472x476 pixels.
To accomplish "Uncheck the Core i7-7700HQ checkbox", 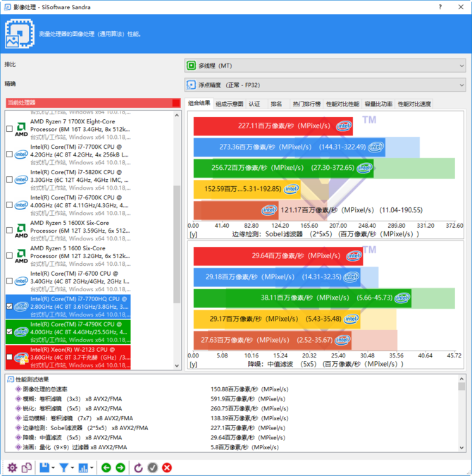I will [9, 306].
